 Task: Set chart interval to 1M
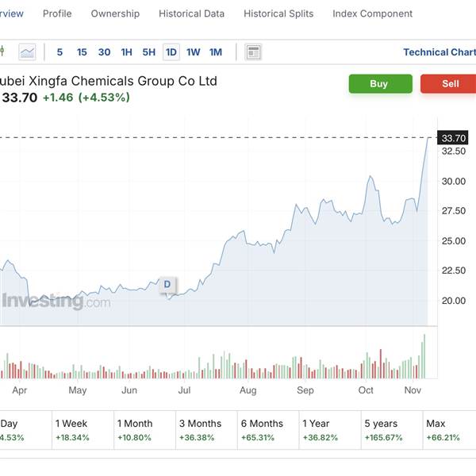pos(216,52)
